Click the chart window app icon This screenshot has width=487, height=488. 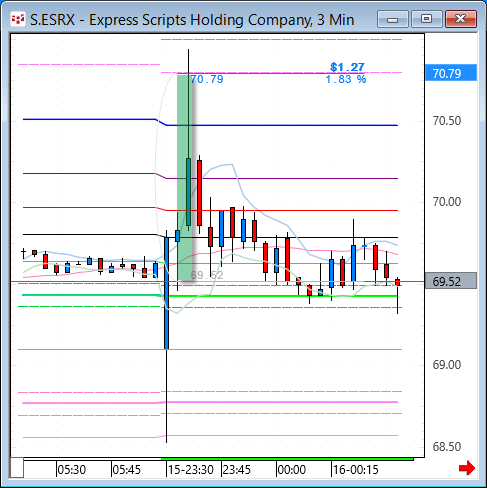(x=18, y=20)
